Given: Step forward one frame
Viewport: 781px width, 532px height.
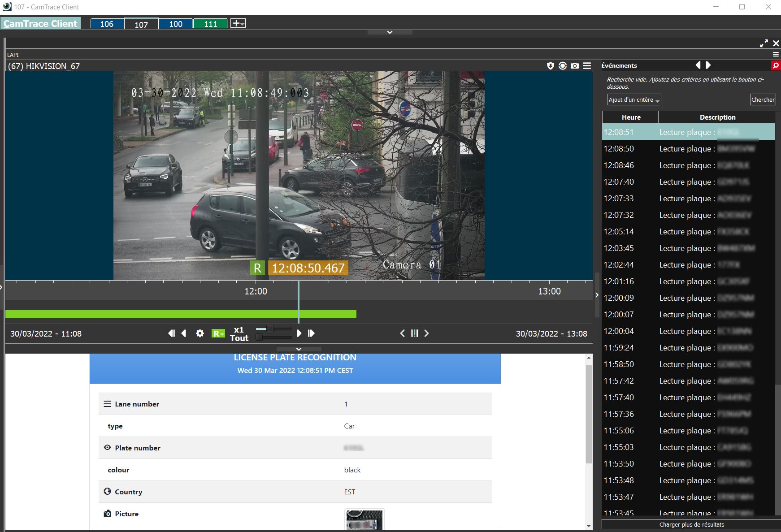Looking at the screenshot, I should [311, 333].
